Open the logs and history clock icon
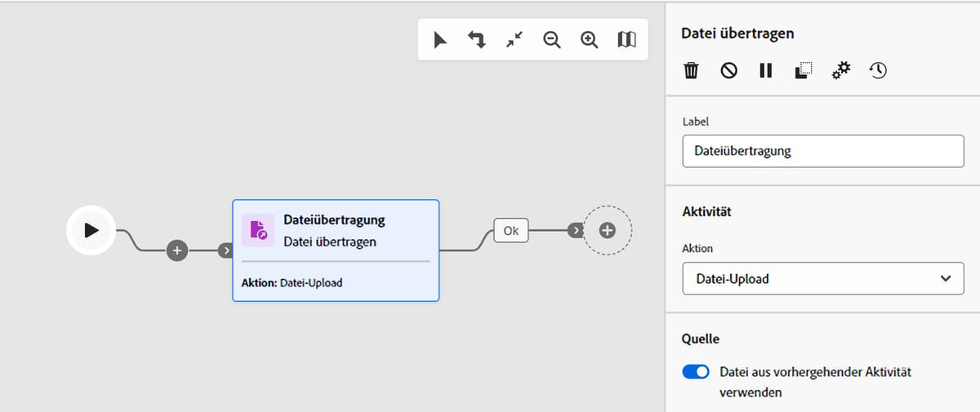Viewport: 980px width, 412px height. click(878, 71)
